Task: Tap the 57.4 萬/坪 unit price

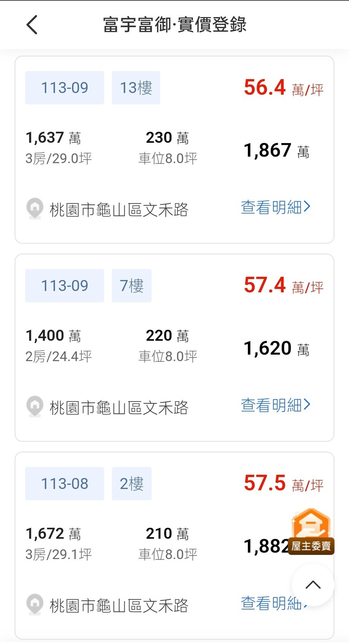Action: [284, 285]
